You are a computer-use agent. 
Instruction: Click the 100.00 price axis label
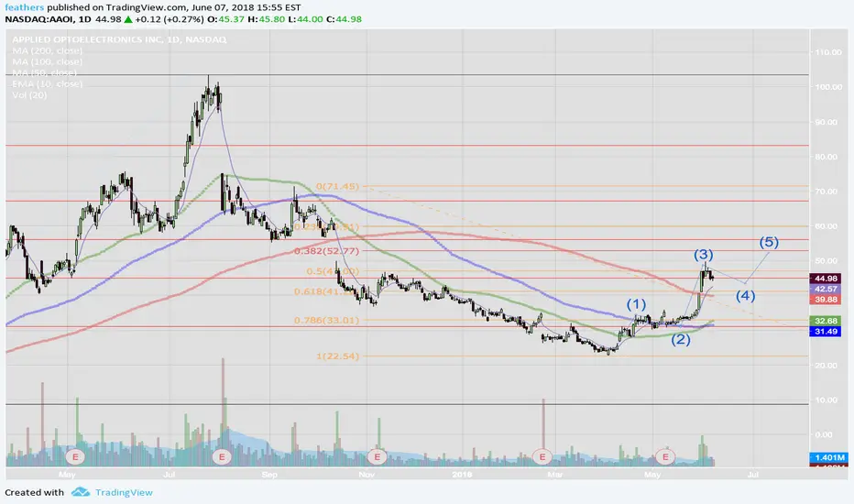[827, 87]
